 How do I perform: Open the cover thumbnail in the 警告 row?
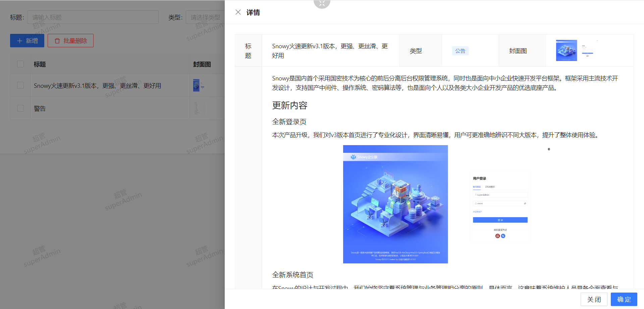click(x=200, y=108)
